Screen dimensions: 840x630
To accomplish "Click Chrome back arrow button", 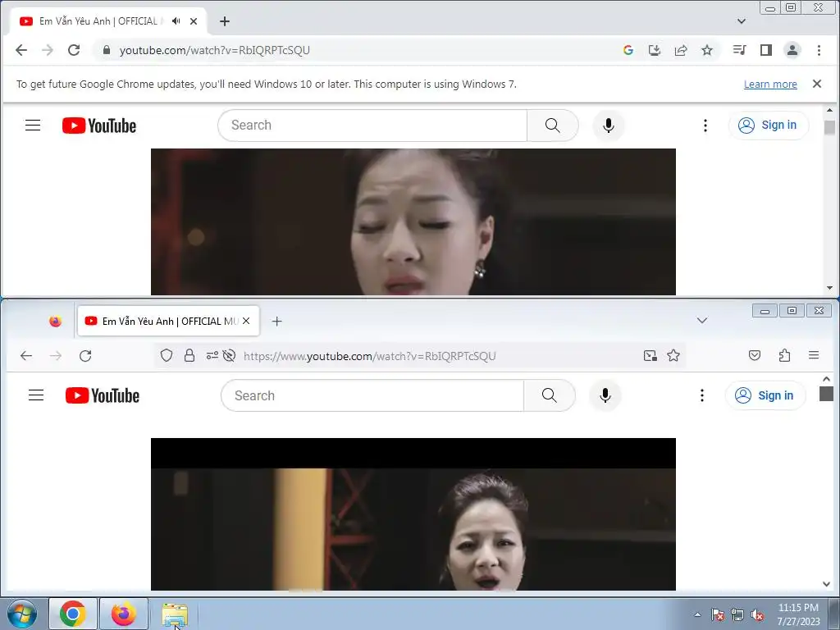I will [21, 50].
